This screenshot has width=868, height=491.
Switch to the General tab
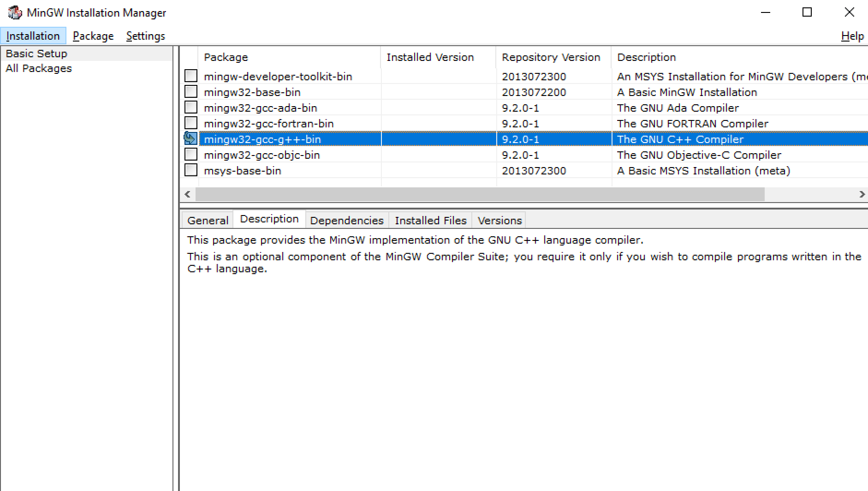coord(208,221)
